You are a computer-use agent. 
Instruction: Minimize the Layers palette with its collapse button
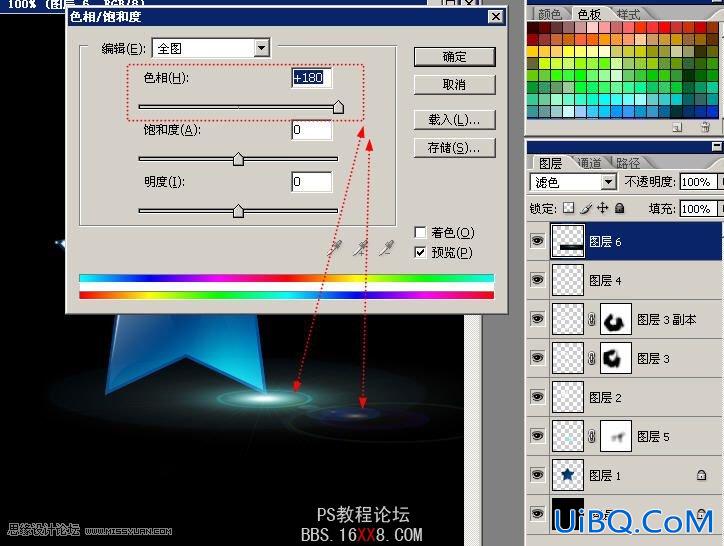717,146
